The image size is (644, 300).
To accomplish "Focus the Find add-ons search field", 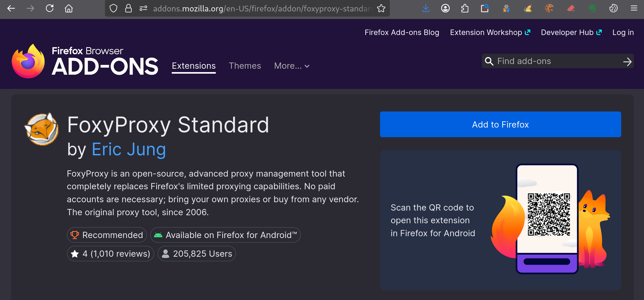I will tap(557, 61).
